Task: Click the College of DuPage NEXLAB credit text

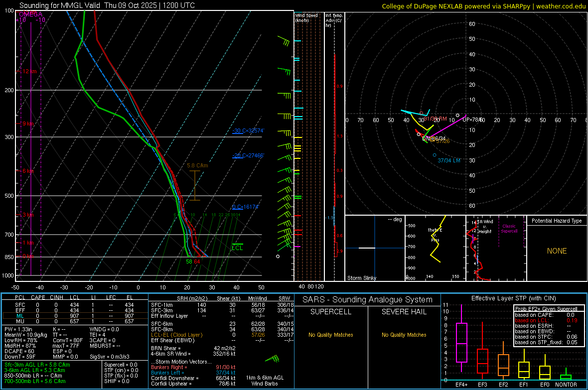Action: (484, 6)
